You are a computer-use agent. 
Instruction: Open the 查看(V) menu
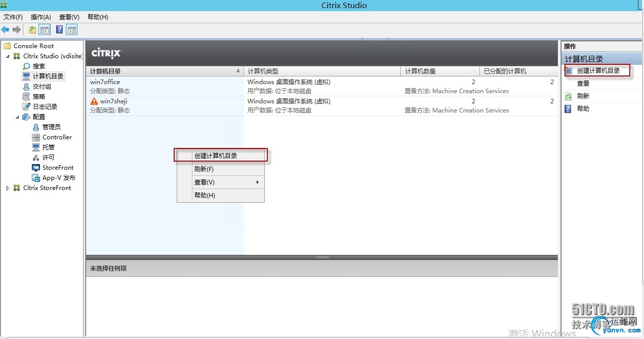pos(69,17)
